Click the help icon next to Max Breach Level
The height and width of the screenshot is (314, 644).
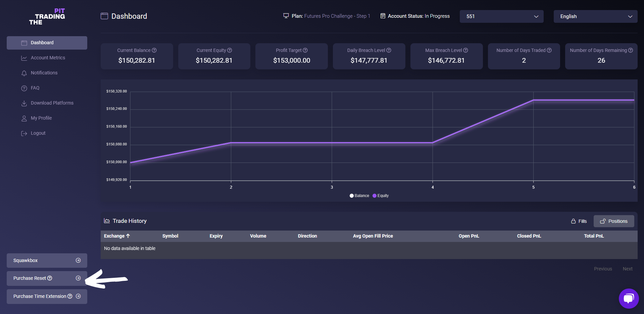click(x=466, y=50)
